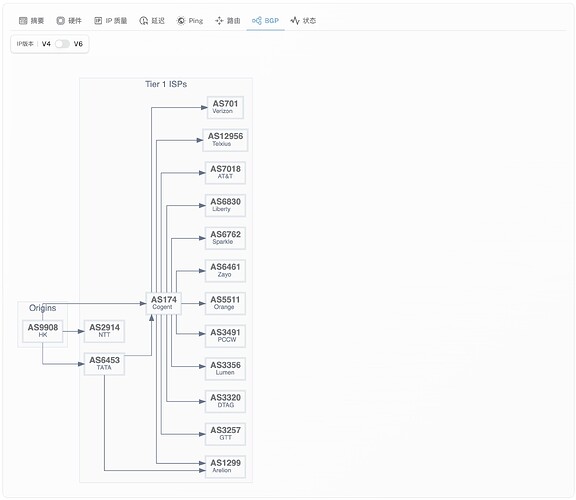This screenshot has height=500, width=576.
Task: Click the AS12956 Telxius node
Action: [225, 140]
